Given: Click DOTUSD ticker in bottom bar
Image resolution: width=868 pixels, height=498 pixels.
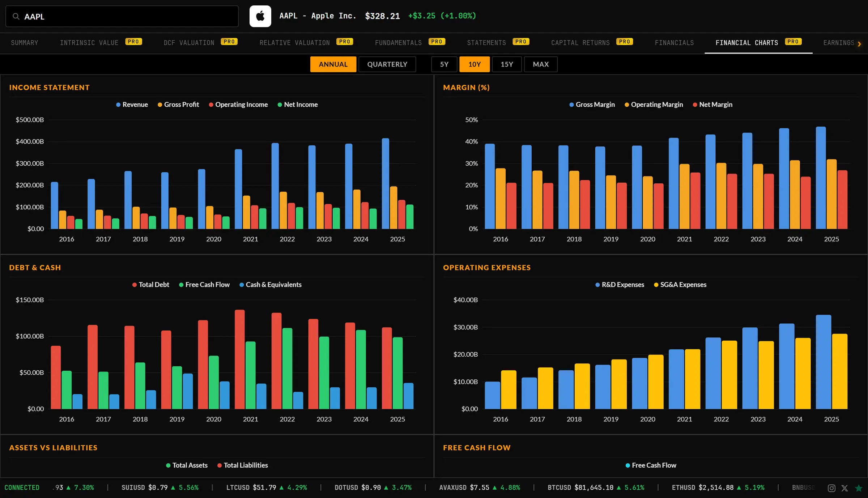Looking at the screenshot, I should pyautogui.click(x=373, y=488).
